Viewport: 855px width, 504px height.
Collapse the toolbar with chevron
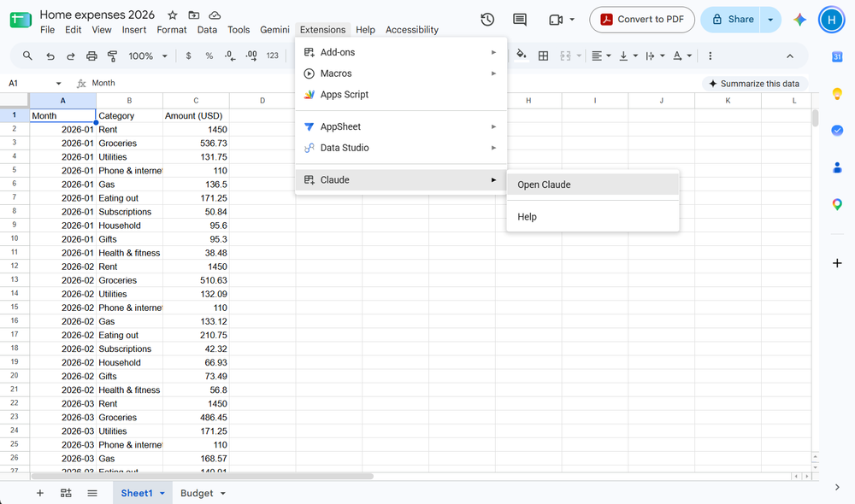[789, 56]
